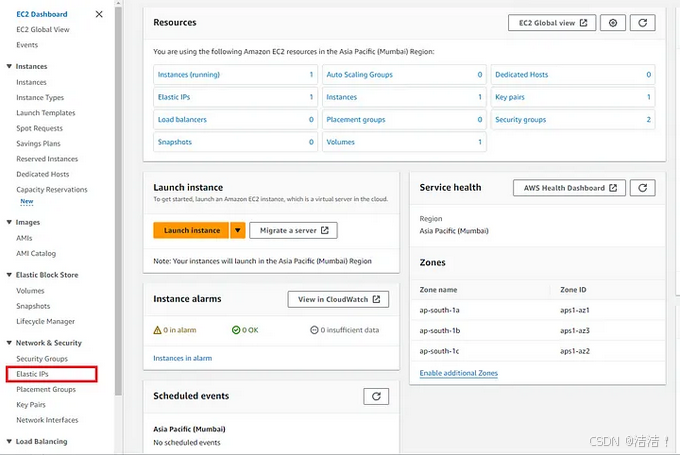Refresh the Service health panel

point(642,188)
